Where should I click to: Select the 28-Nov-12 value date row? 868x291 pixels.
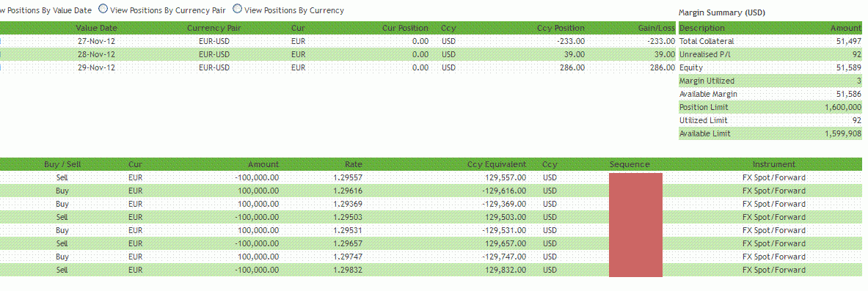tap(338, 54)
